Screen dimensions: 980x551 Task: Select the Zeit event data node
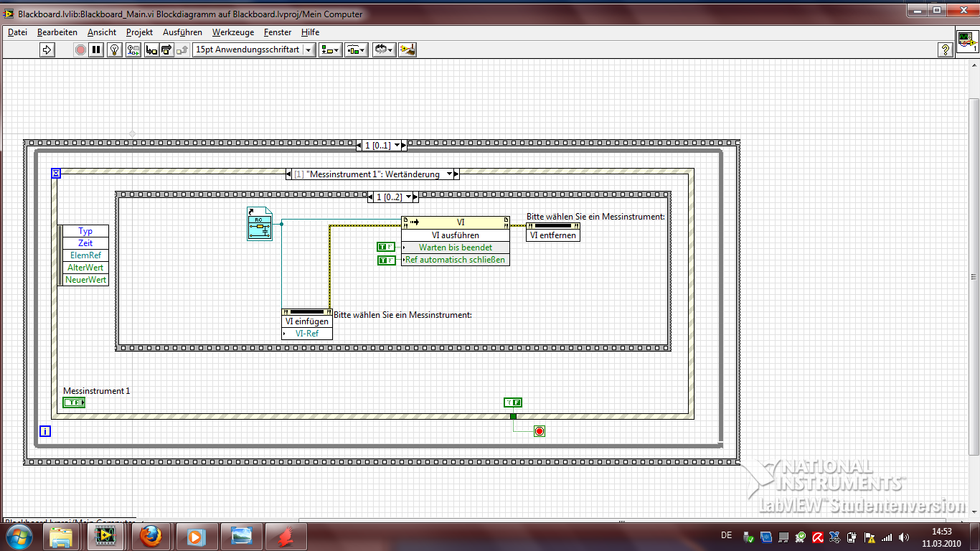tap(85, 243)
